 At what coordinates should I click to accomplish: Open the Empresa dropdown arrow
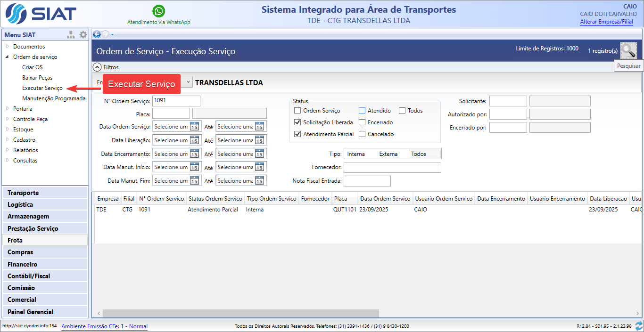188,82
